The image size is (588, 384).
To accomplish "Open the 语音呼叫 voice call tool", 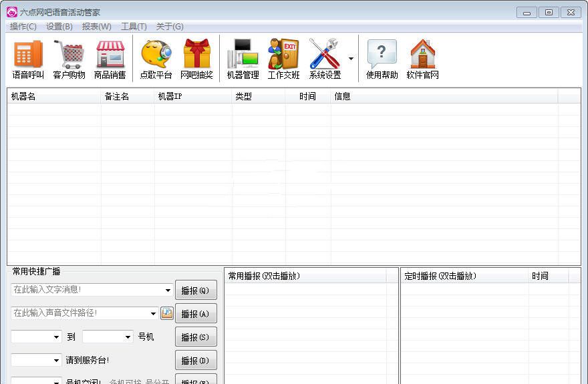I will [28, 59].
